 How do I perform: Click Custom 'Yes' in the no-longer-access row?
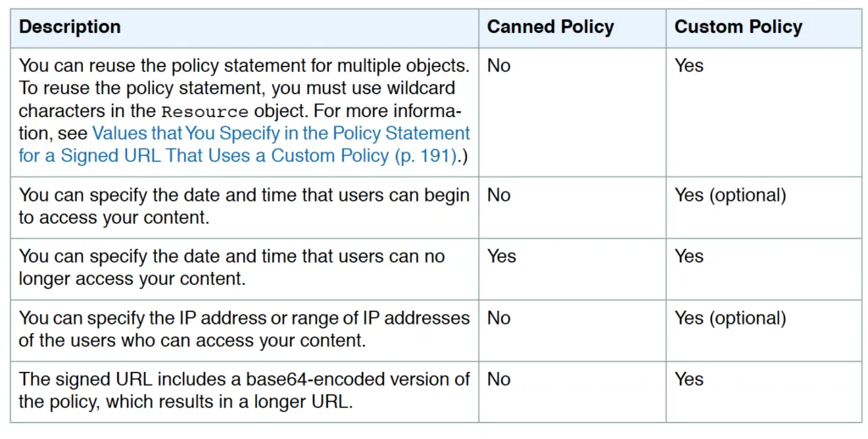pyautogui.click(x=688, y=257)
